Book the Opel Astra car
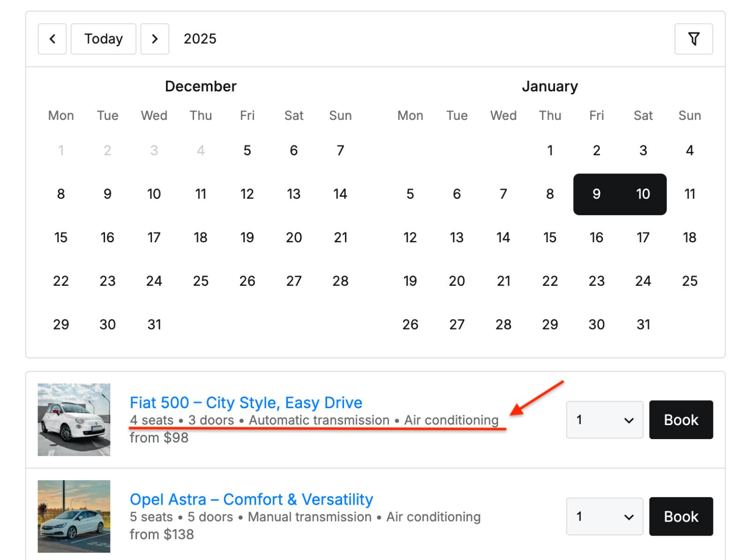This screenshot has height=560, width=750. coord(681,516)
